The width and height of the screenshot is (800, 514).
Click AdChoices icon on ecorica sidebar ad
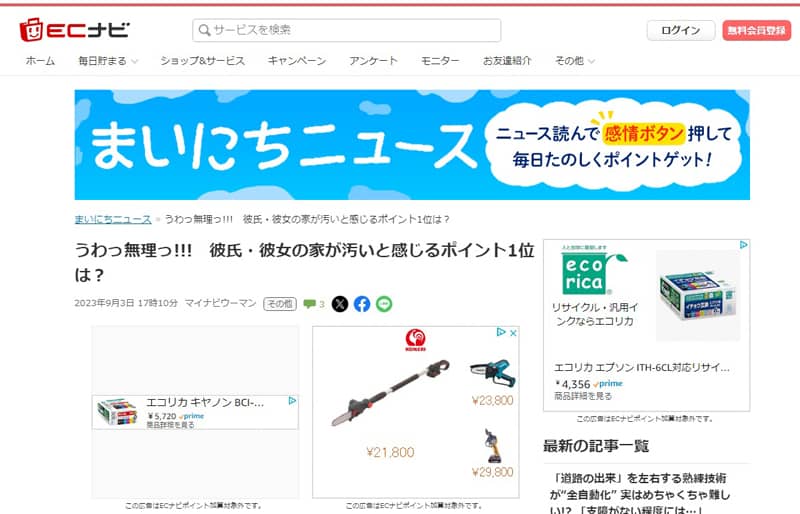coord(744,245)
